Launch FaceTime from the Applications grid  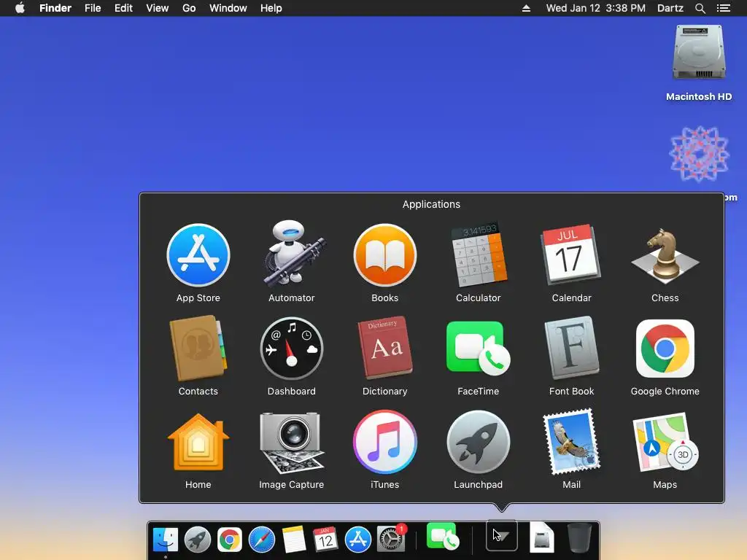coord(479,349)
